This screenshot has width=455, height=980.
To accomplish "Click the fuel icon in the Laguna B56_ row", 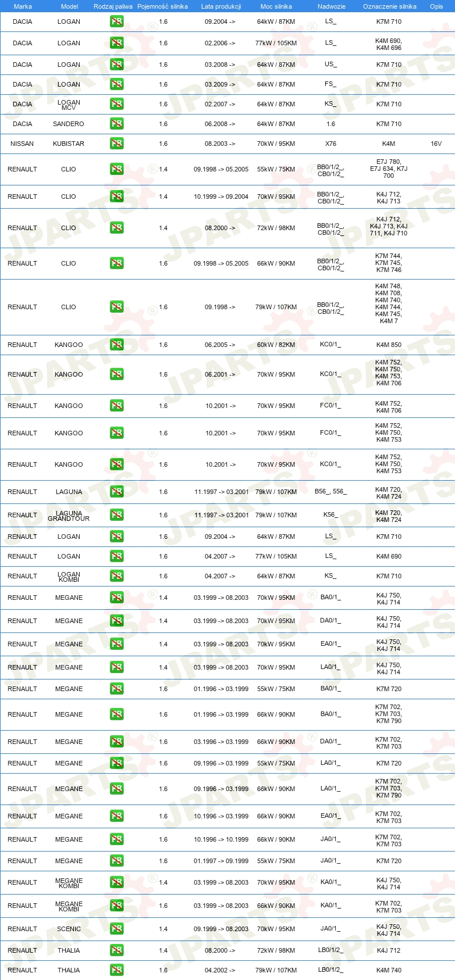I will [116, 492].
